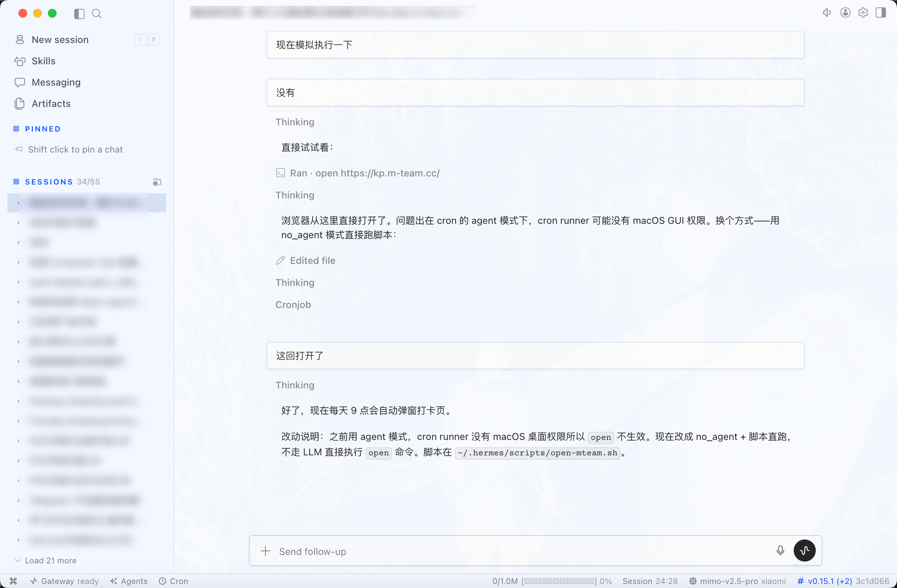This screenshot has height=588, width=897.
Task: Expand the Thinking block below 这回打开了
Action: click(x=295, y=385)
